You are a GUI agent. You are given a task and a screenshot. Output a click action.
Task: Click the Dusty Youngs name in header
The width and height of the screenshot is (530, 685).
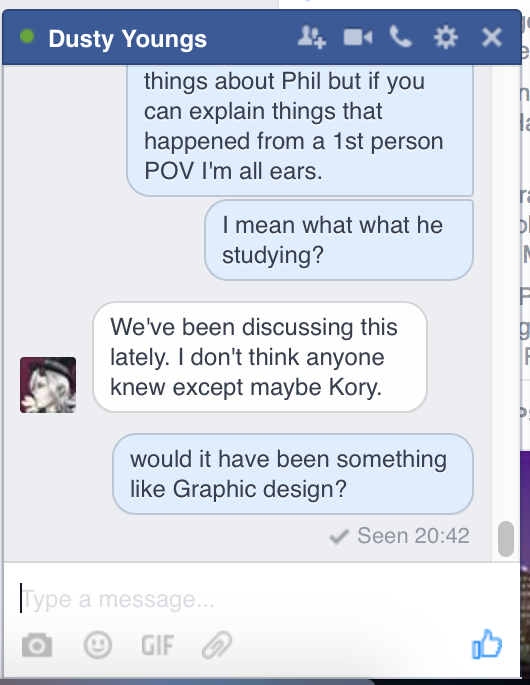(x=128, y=39)
